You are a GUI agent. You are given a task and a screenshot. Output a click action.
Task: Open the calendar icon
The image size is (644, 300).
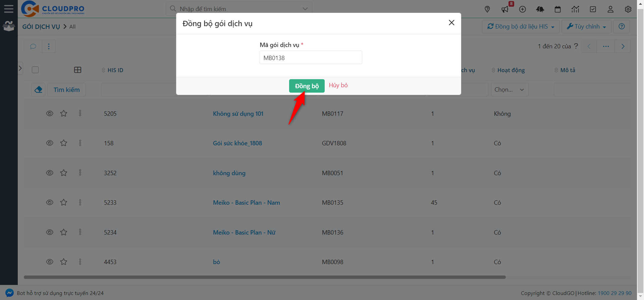[x=558, y=9]
